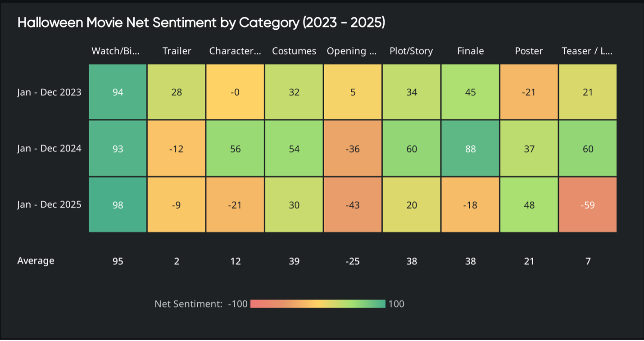Click the 2024 Finale cell showing 88
Screen dimensions: 644x341
470,149
